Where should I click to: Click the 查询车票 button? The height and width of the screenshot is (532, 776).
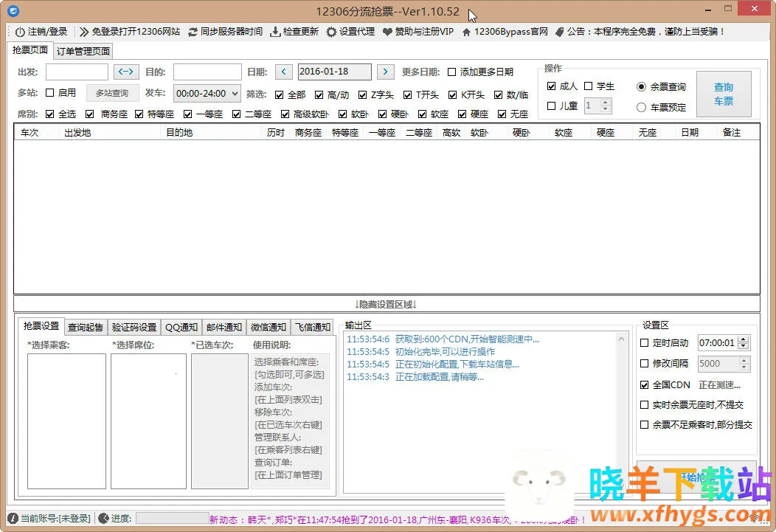(723, 94)
